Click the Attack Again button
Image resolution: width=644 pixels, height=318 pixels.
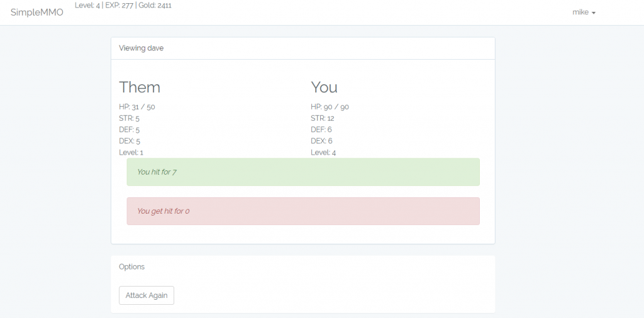(x=146, y=295)
